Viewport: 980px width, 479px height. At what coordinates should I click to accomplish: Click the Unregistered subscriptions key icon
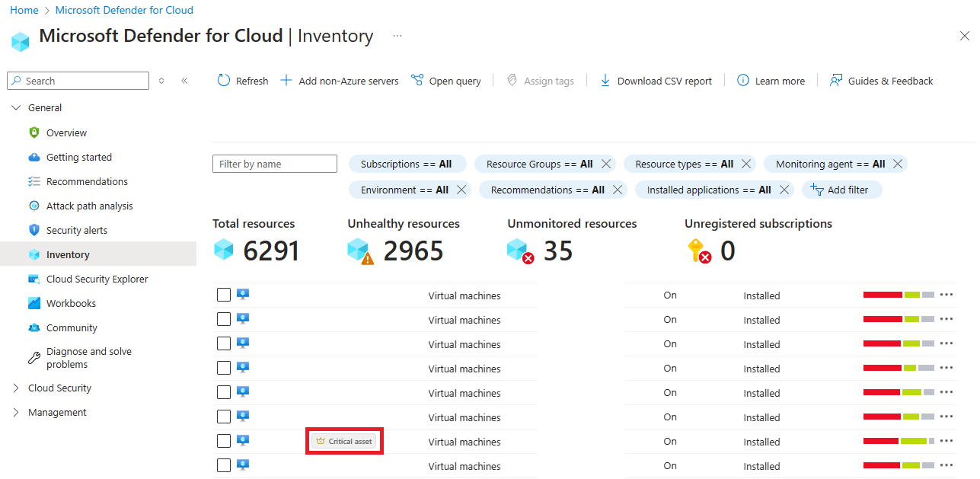point(700,251)
